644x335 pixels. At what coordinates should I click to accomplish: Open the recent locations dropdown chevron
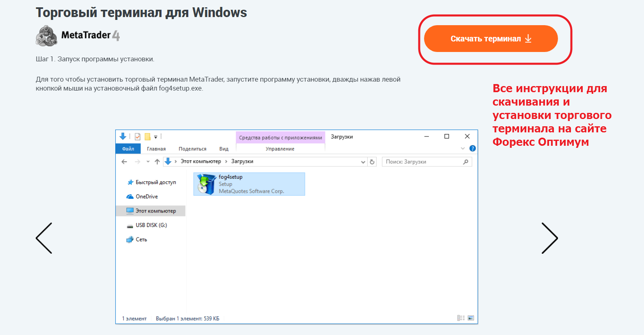click(148, 162)
